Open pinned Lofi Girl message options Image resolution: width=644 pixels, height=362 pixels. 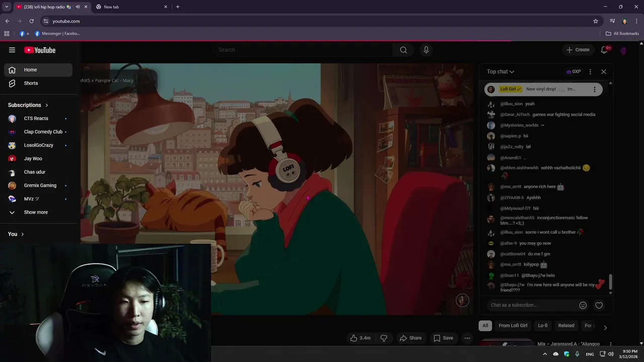595,89
